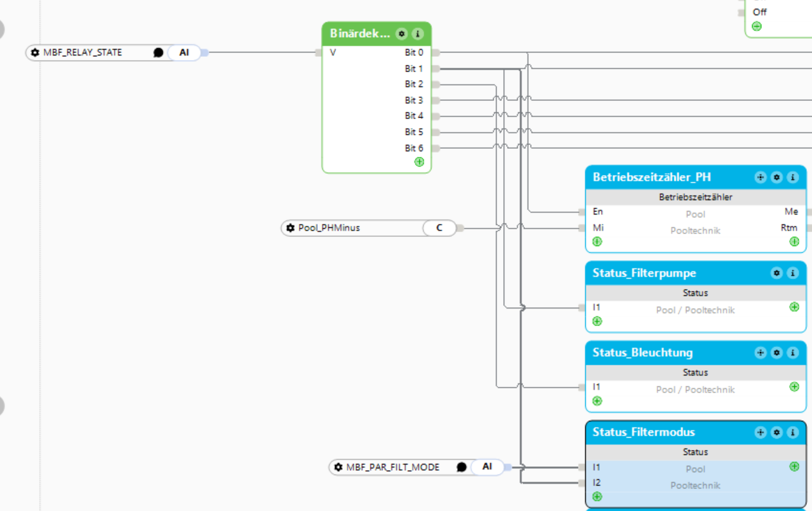Expand outputs plus under Rtm on Betriebszeitzähler_PH
The image size is (812, 511).
pyautogui.click(x=794, y=241)
